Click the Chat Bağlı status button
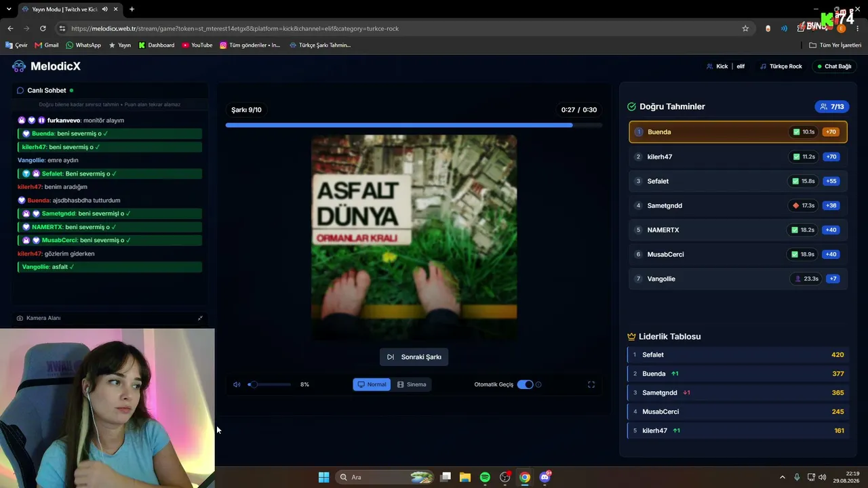The image size is (868, 488). 834,66
